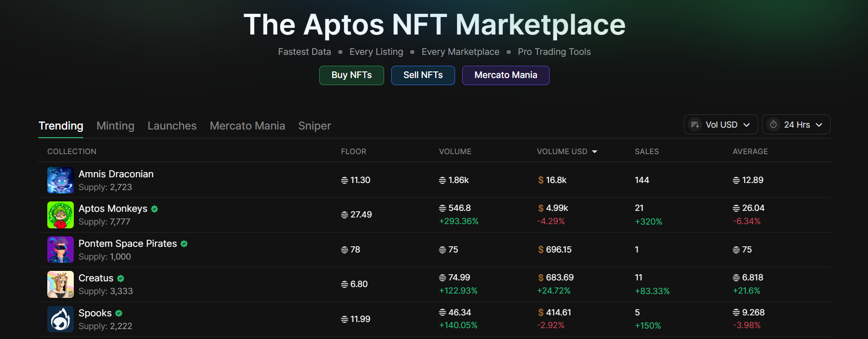The width and height of the screenshot is (868, 339).
Task: Select the Trending tab
Action: click(x=61, y=126)
